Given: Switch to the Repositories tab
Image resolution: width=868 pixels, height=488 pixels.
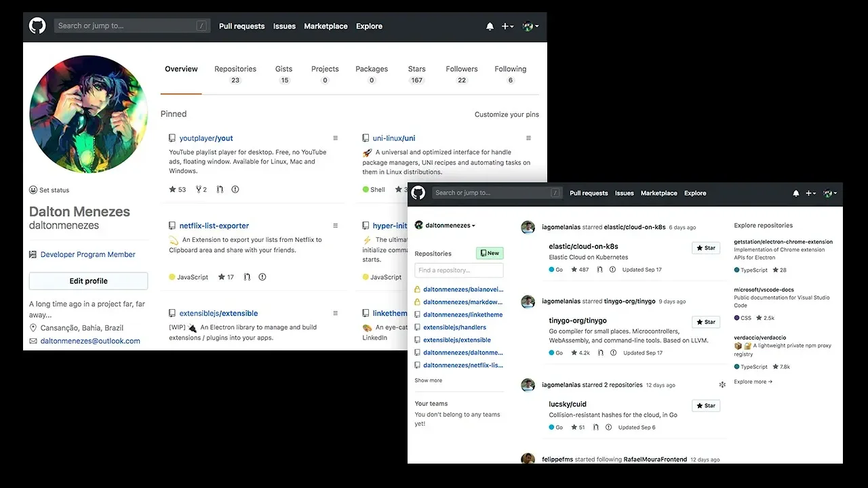Looking at the screenshot, I should click(235, 75).
